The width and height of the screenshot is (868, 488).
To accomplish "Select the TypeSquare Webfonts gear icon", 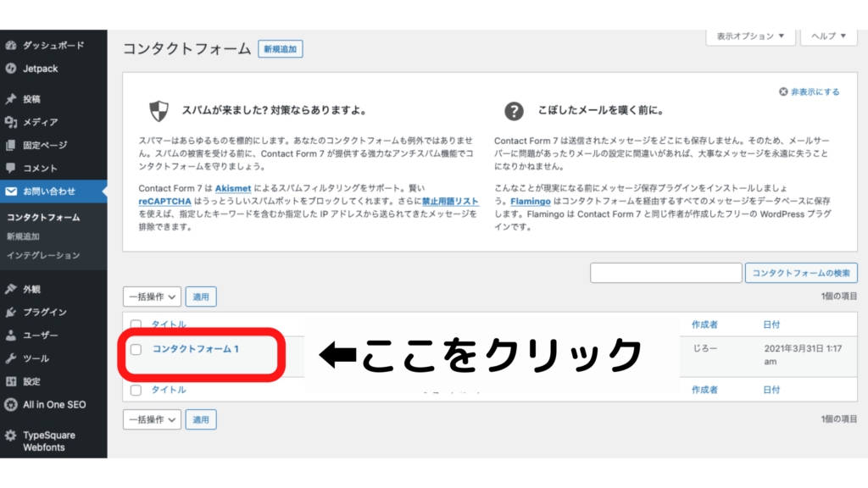I will point(10,435).
